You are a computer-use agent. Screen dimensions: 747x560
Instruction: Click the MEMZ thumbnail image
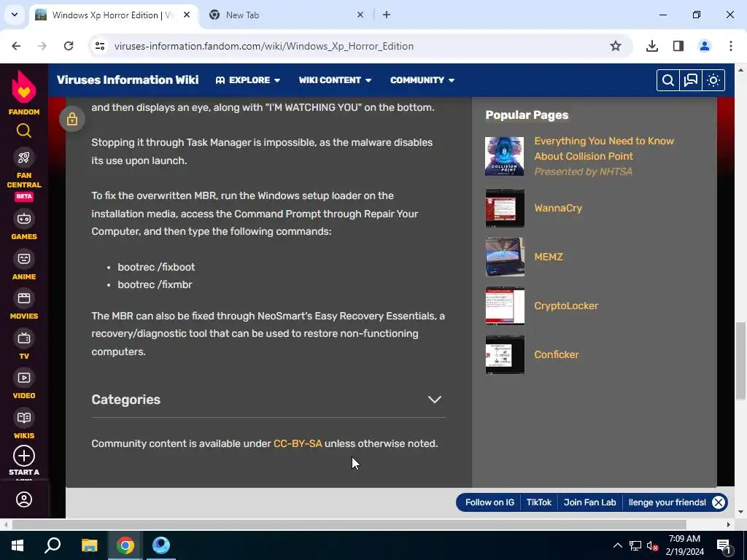click(505, 257)
